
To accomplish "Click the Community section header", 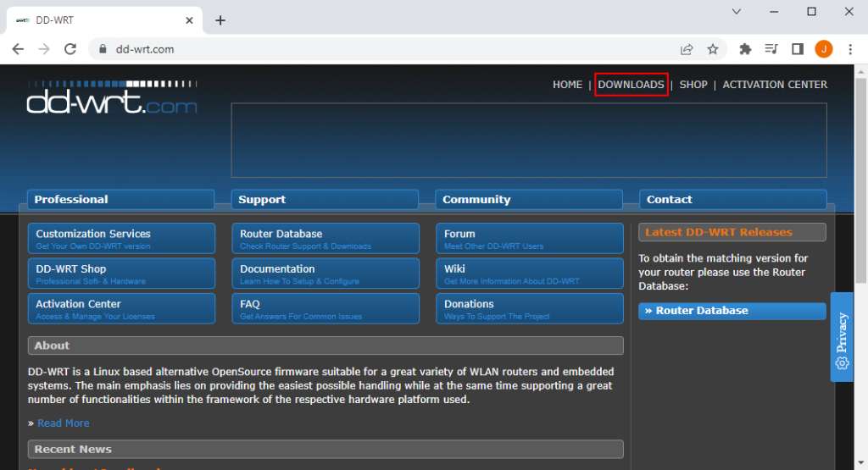I will (x=529, y=200).
